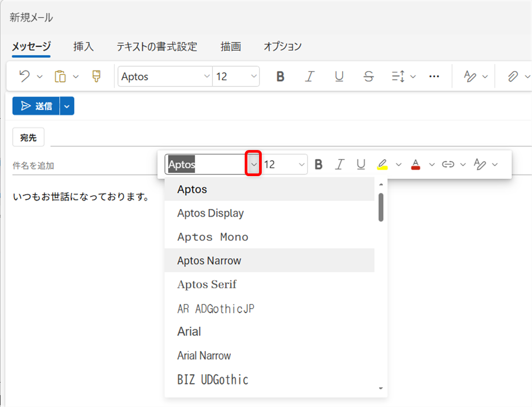The width and height of the screenshot is (532, 407).
Task: Toggle Bold in the ribbon toolbar
Action: tap(280, 77)
